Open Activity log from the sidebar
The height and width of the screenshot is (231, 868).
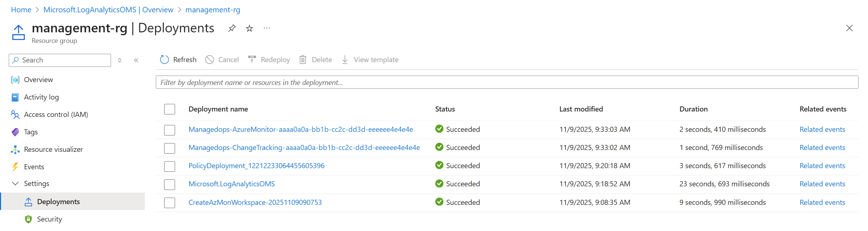pos(41,97)
